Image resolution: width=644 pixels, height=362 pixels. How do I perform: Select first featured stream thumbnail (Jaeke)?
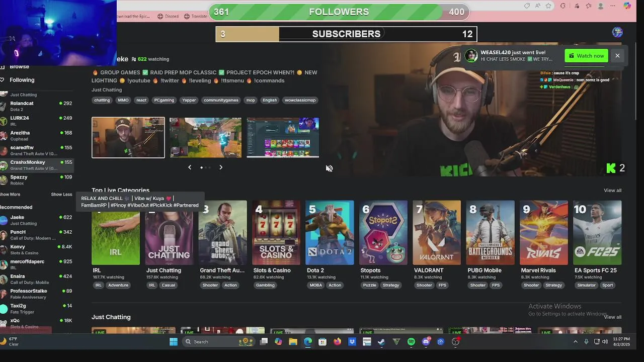(x=128, y=137)
